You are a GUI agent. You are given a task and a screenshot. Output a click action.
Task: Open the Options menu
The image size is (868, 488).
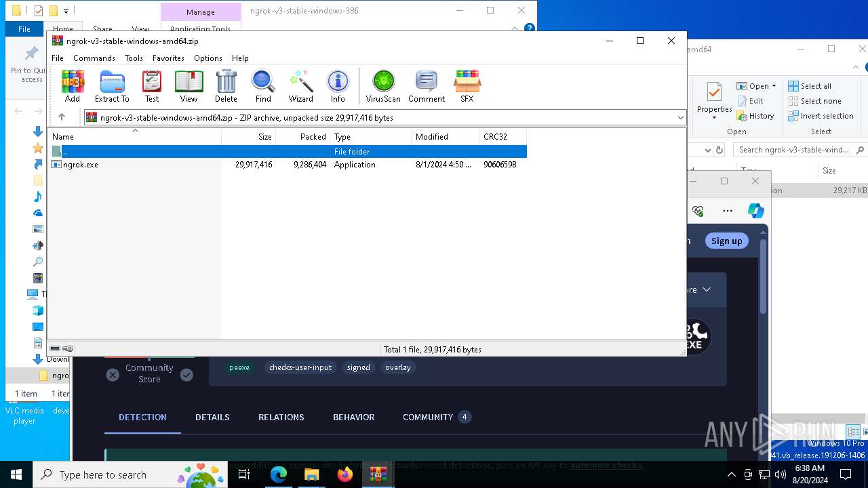208,58
